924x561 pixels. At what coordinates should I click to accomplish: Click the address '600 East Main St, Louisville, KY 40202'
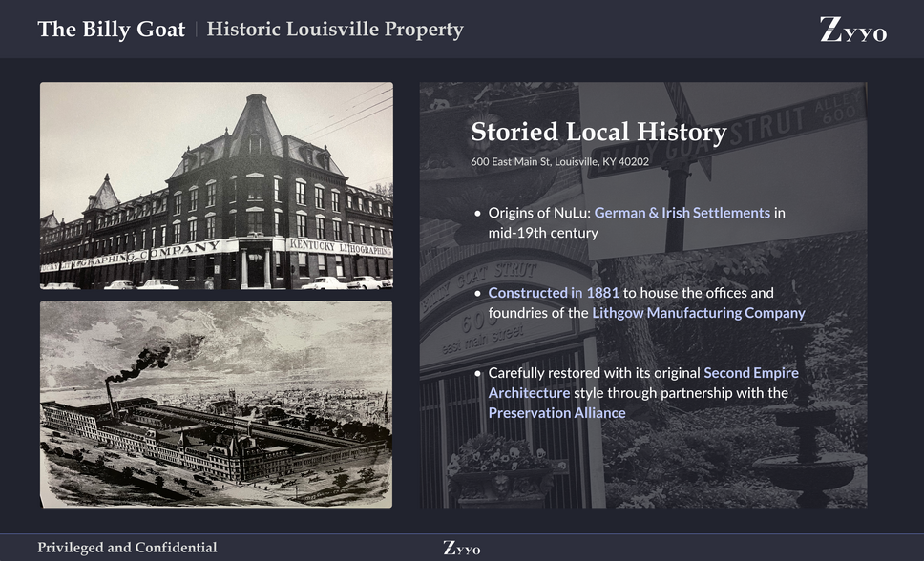tap(559, 161)
